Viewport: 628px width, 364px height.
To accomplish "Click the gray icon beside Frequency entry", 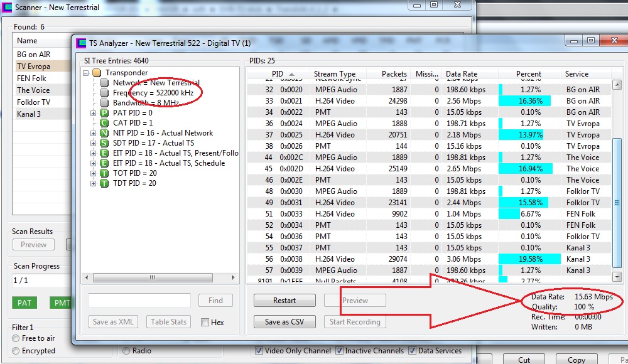I will tap(104, 93).
